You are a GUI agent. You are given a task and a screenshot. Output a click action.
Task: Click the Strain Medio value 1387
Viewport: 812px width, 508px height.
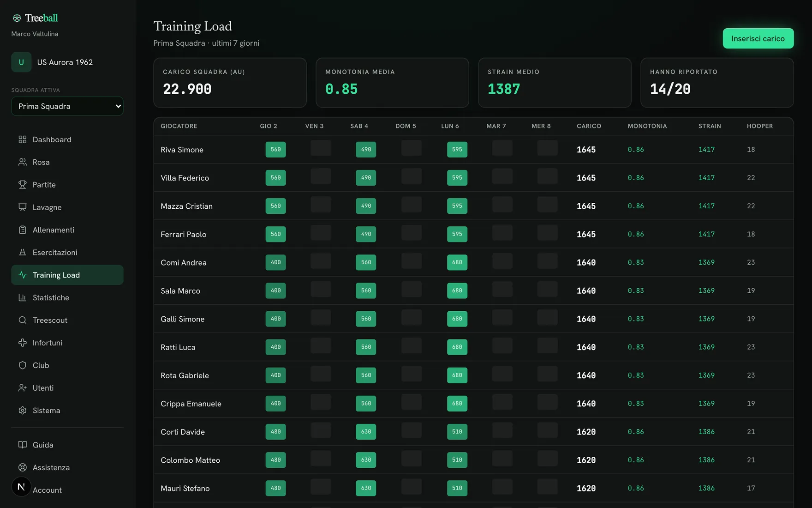coord(504,89)
